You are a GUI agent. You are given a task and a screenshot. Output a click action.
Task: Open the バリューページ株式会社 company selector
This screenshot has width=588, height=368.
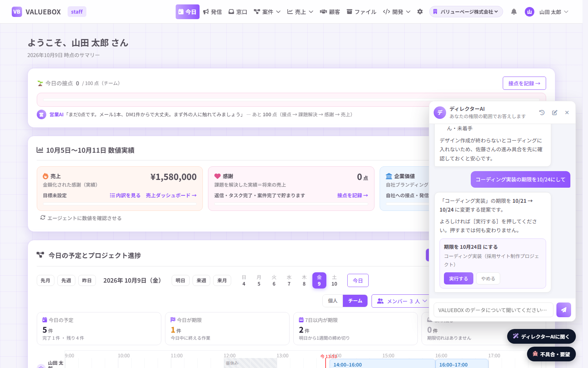[466, 12]
